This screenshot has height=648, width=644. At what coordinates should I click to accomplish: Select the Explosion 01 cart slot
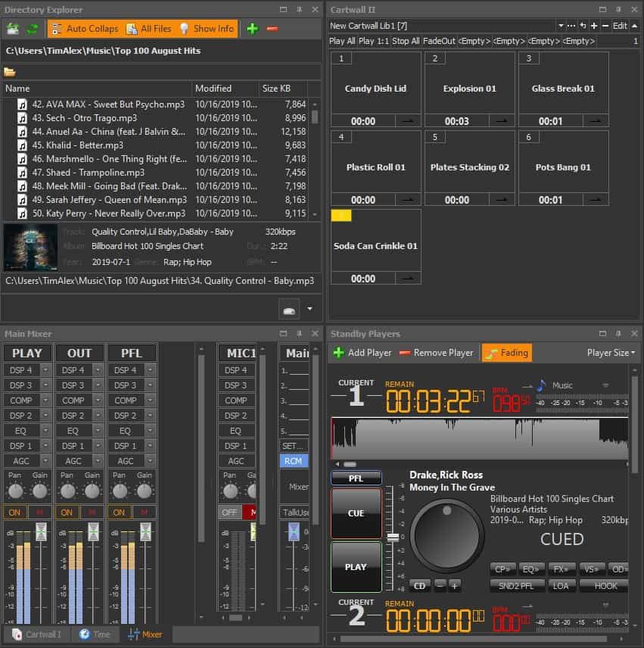click(469, 89)
